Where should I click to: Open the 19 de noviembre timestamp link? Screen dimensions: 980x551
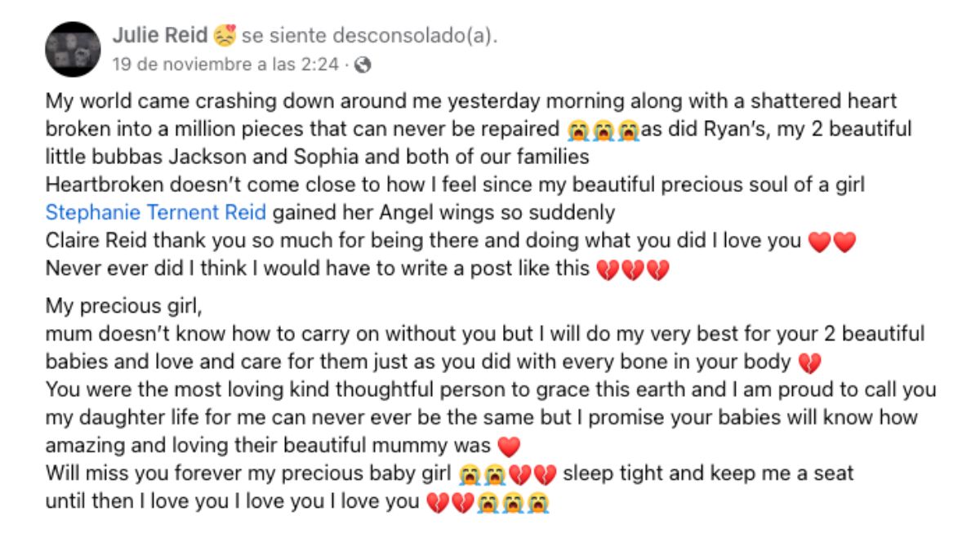225,64
